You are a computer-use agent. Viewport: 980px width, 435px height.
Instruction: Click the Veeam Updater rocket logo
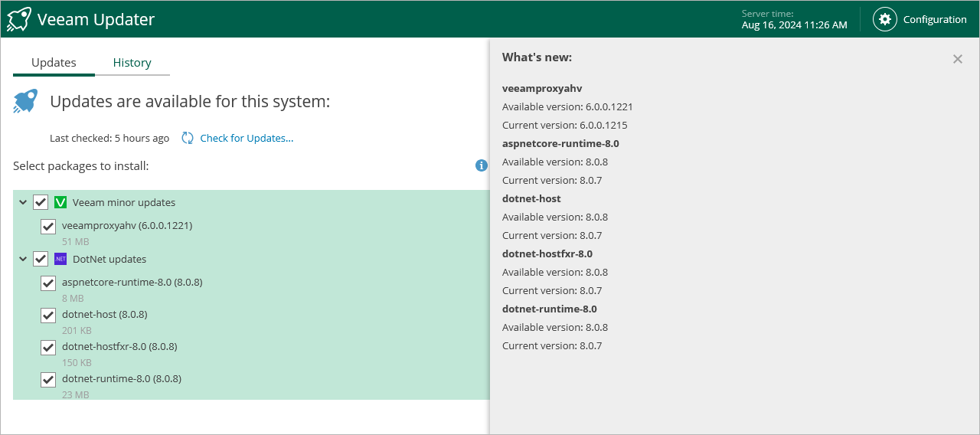(19, 19)
